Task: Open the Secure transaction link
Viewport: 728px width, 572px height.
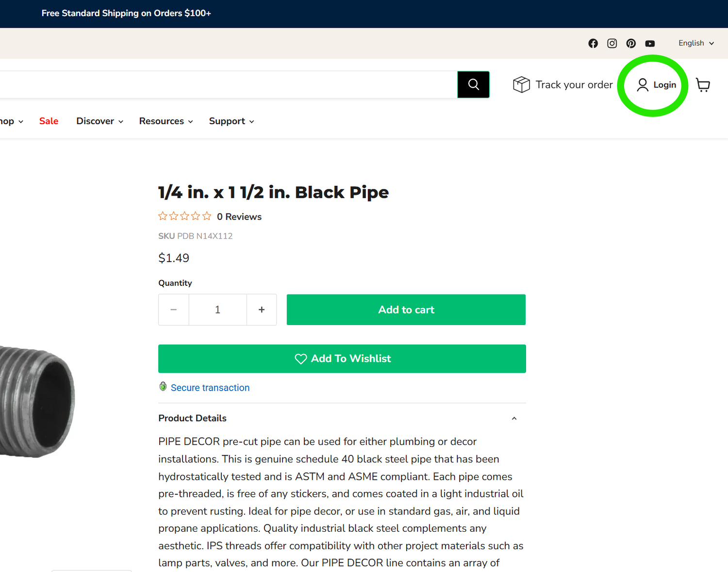Action: [210, 388]
